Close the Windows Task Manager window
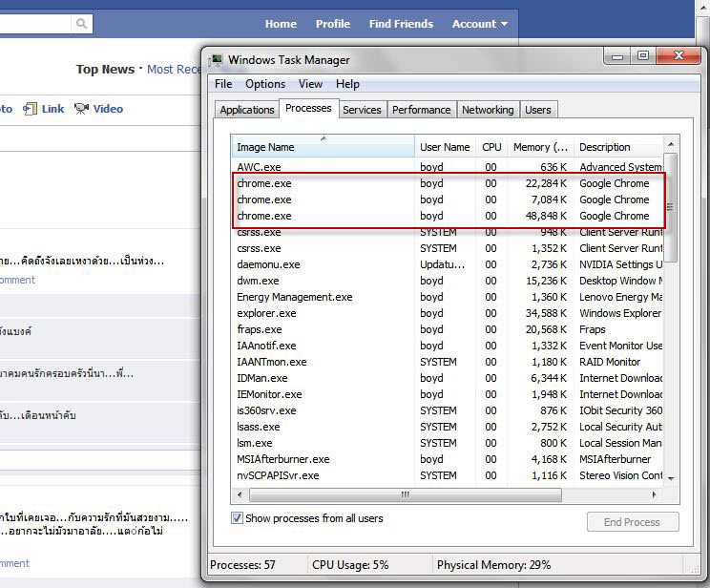Viewport: 710px width, 588px height. pyautogui.click(x=679, y=56)
